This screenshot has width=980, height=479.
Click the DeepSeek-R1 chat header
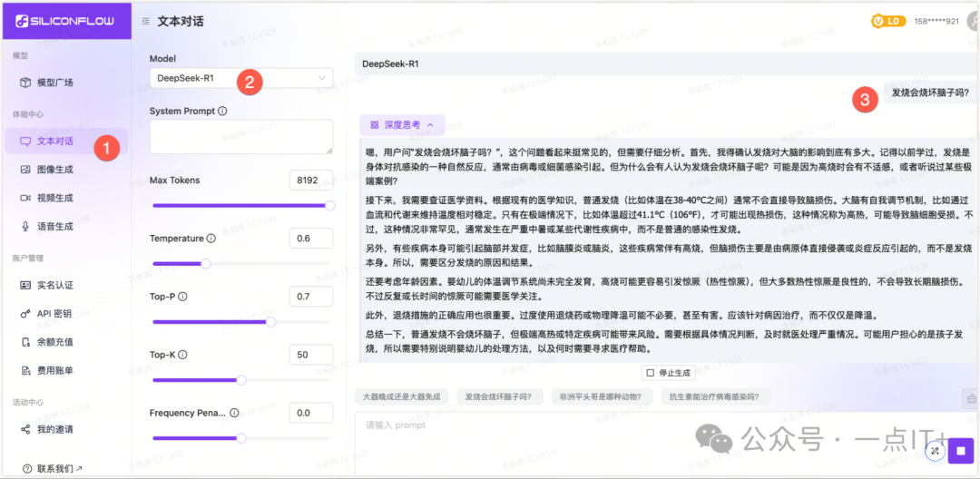point(667,64)
